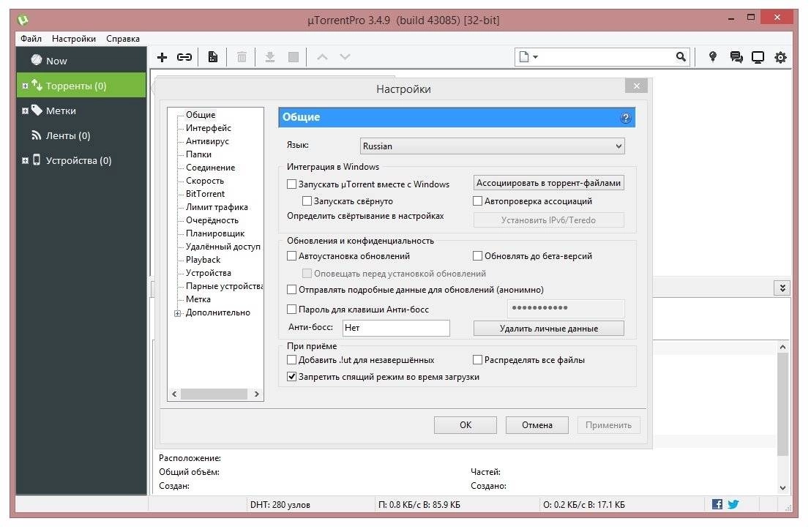The image size is (811, 532).
Task: Click Create New Torrent file icon
Action: [212, 57]
